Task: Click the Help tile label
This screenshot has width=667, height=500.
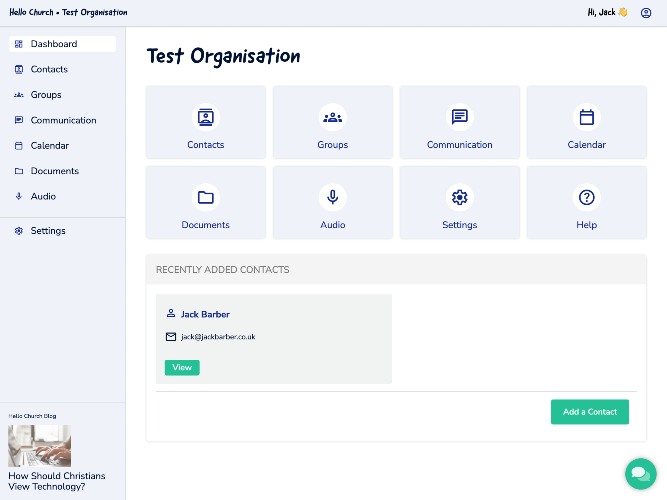Action: pyautogui.click(x=587, y=225)
